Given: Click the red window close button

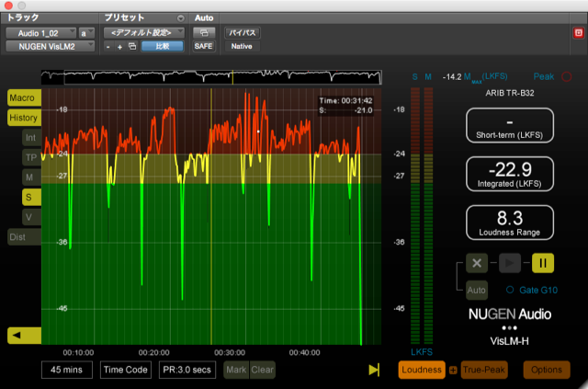Looking at the screenshot, I should point(8,6).
